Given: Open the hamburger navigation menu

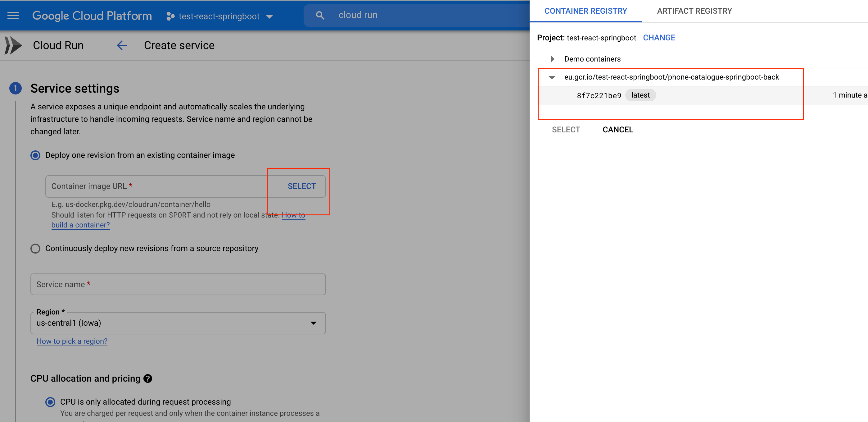Looking at the screenshot, I should pyautogui.click(x=13, y=16).
